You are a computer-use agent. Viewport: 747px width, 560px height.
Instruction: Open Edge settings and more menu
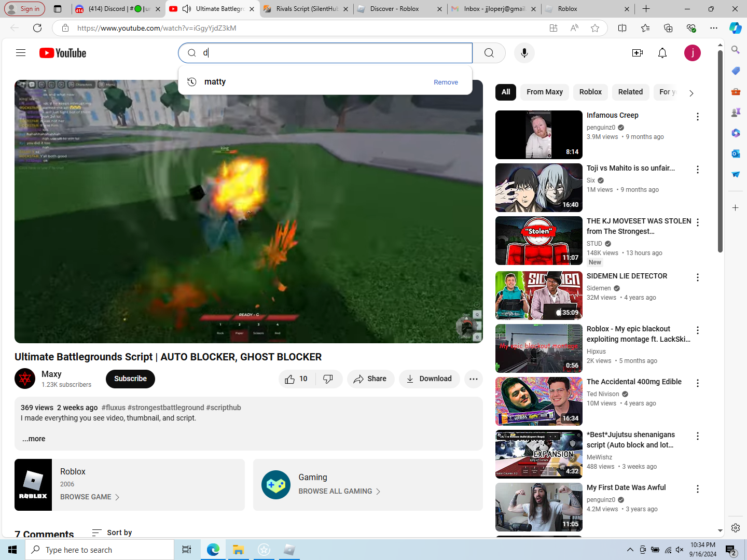pyautogui.click(x=714, y=28)
